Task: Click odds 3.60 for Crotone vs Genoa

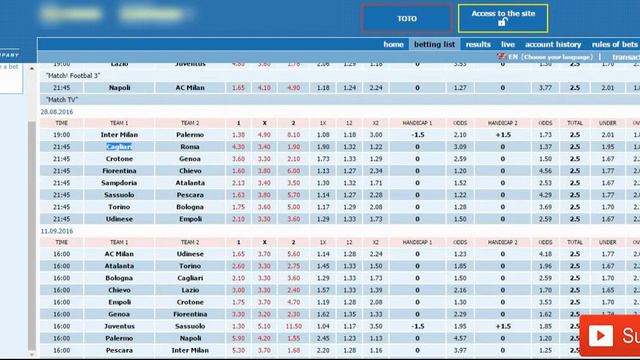Action: [238, 159]
